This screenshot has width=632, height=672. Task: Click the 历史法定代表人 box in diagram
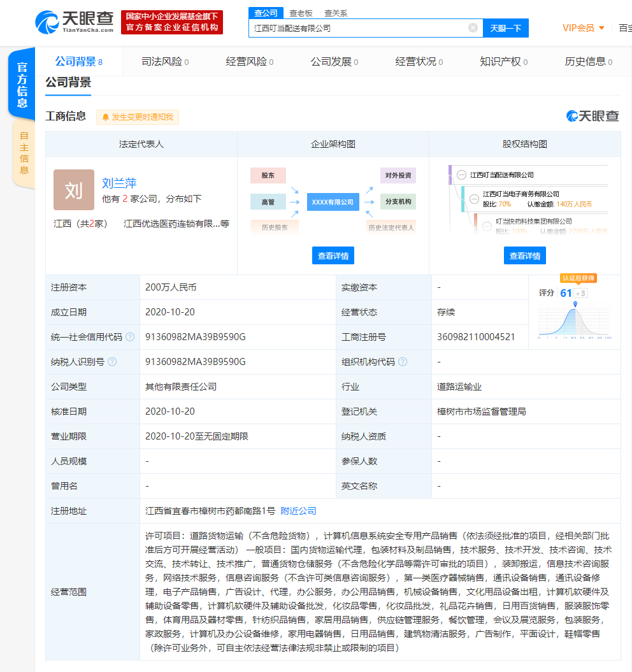click(391, 227)
